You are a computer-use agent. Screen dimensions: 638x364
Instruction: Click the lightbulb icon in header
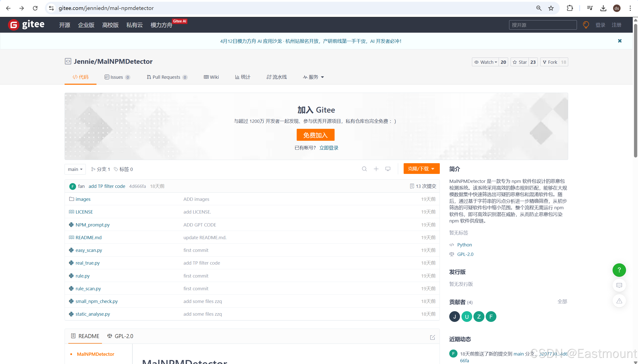tap(586, 25)
